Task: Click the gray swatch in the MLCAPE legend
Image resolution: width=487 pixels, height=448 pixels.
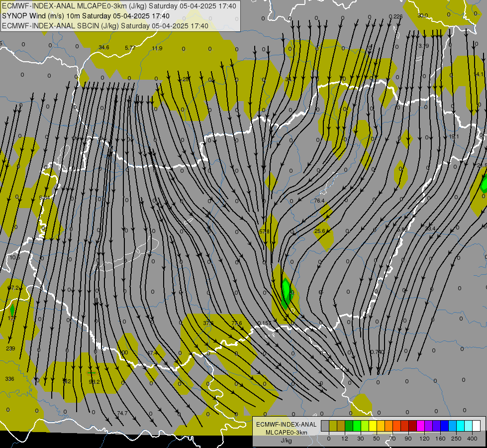Action: point(325,426)
